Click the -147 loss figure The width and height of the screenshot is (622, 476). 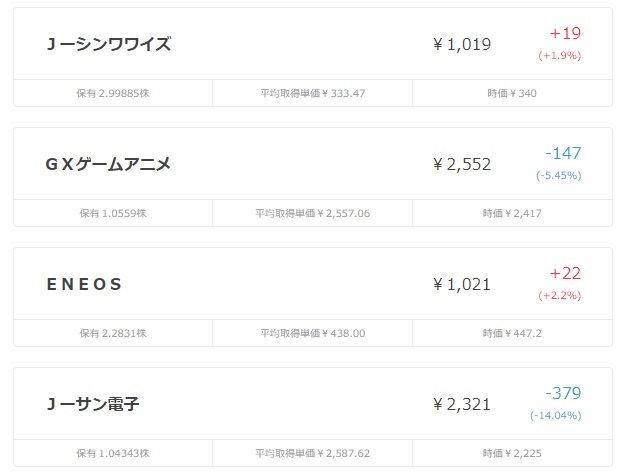tap(563, 153)
